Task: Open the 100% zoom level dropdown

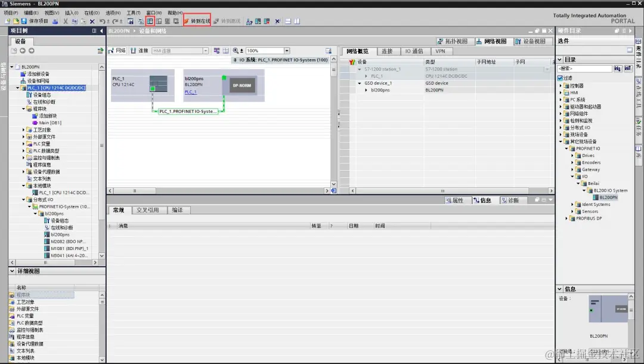Action: coord(287,51)
